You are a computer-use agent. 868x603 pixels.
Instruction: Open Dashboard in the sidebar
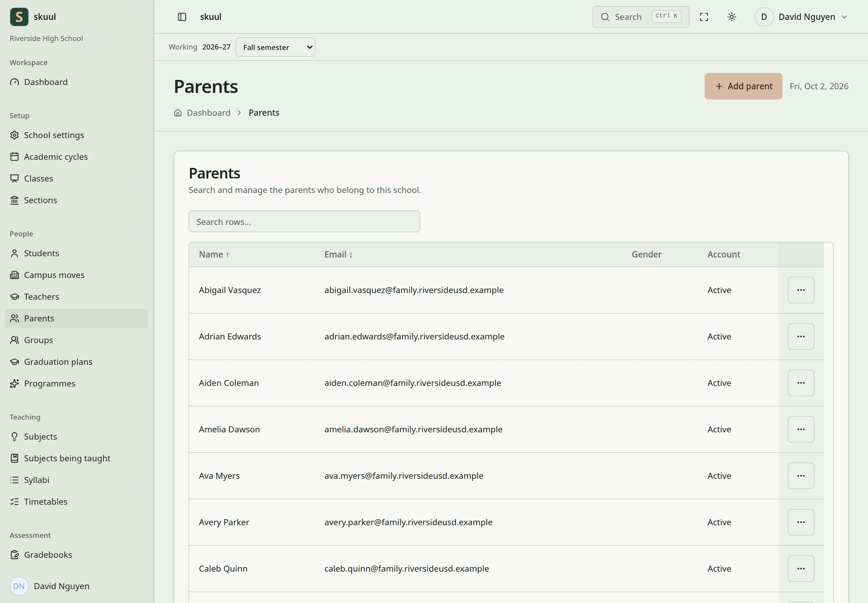(x=77, y=82)
